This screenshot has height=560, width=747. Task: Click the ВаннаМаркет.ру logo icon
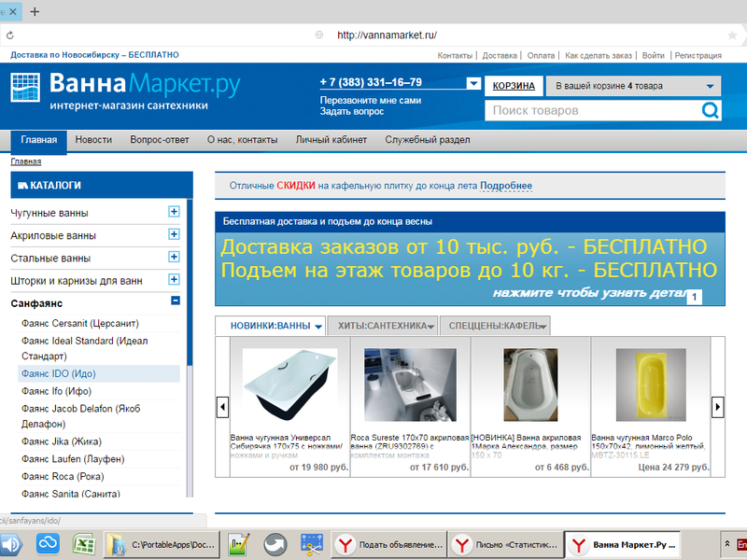click(x=25, y=87)
